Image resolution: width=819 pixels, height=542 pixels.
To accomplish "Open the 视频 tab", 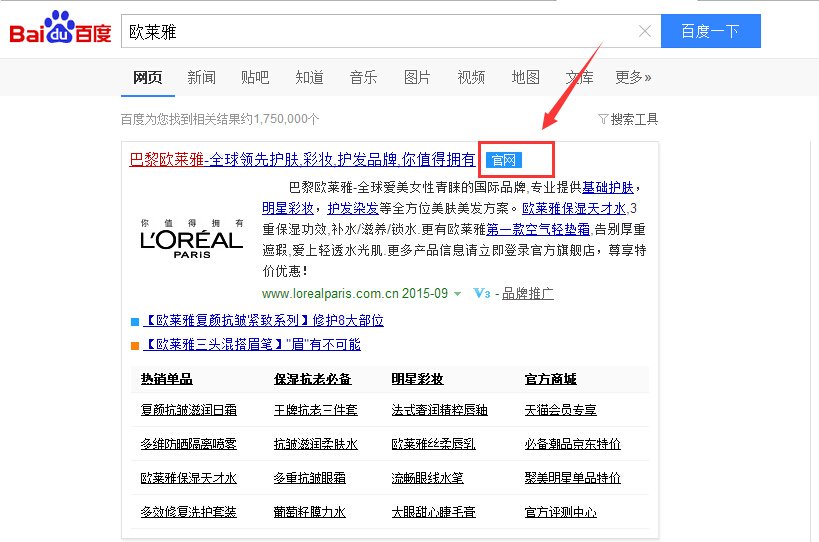I will (x=471, y=77).
